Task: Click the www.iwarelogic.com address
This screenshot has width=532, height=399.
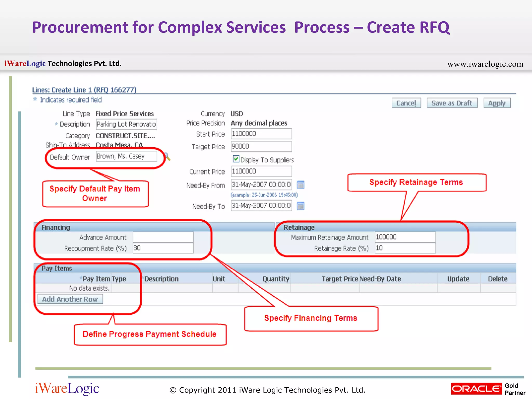Action: coord(485,64)
